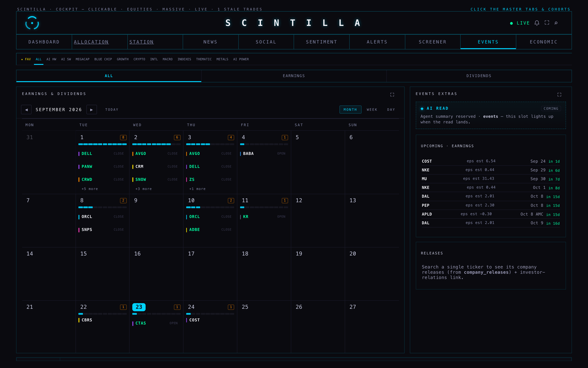Click the Sep 10 event progress bar
Viewport: 588px width, 368px height.
tap(210, 207)
